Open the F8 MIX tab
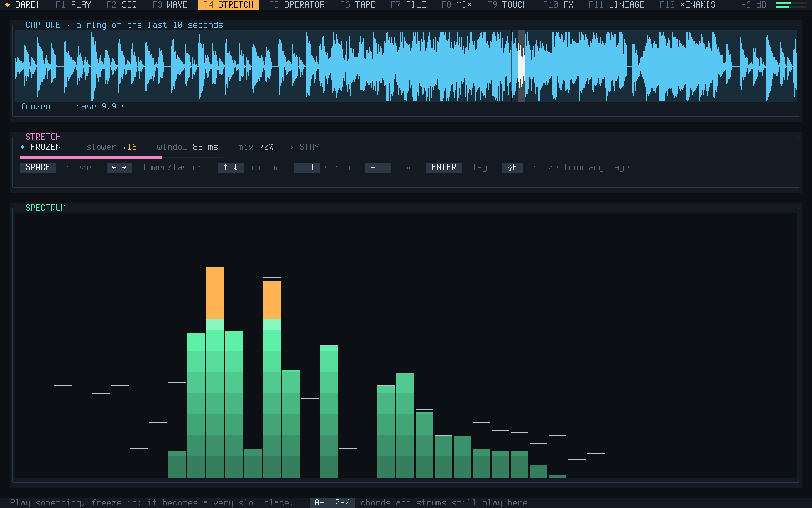This screenshot has width=812, height=508. pos(457,4)
